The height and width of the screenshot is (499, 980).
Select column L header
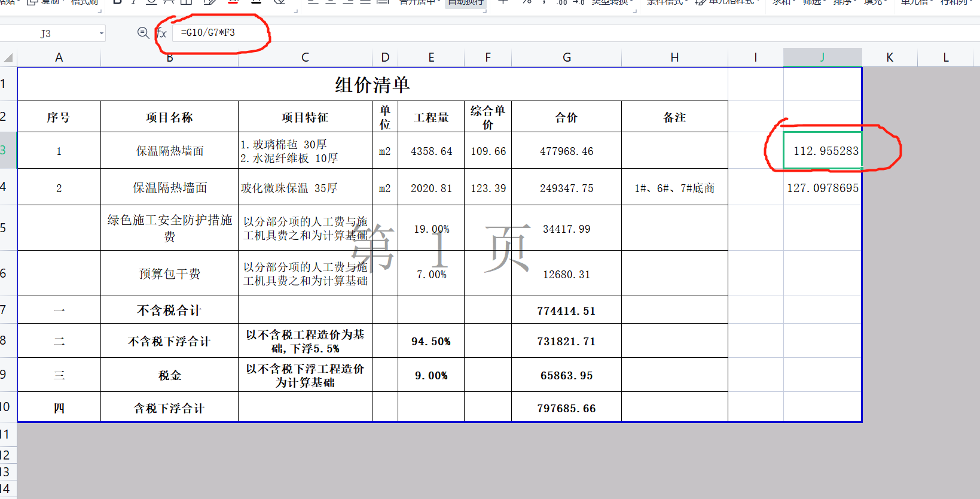[946, 57]
